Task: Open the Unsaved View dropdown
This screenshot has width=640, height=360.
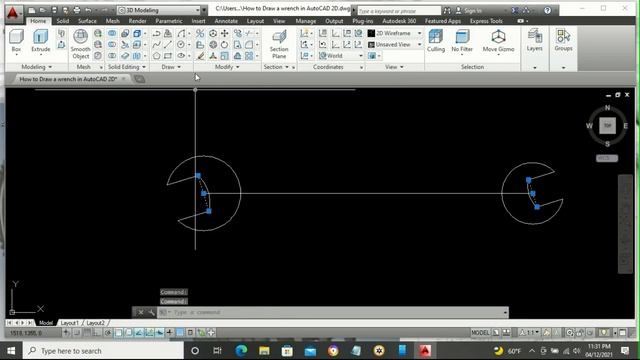Action: click(x=395, y=44)
